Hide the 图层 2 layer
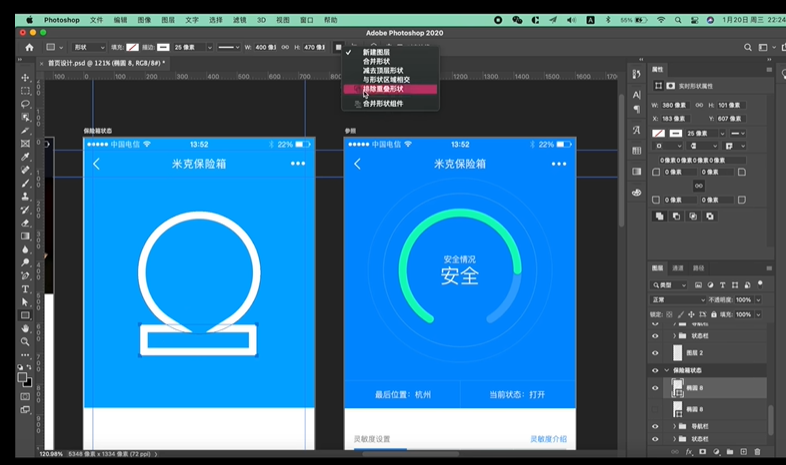 pyautogui.click(x=656, y=353)
